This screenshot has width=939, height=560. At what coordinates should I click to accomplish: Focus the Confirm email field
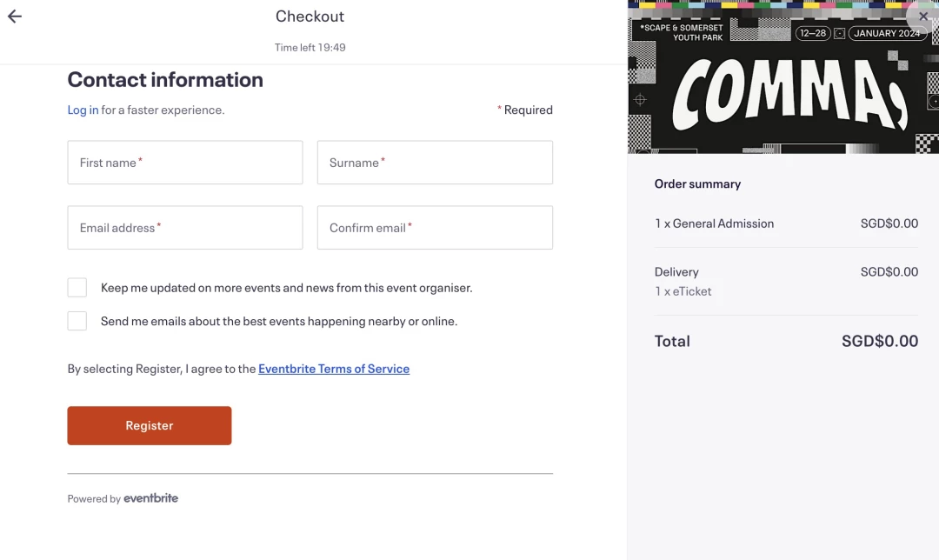[435, 228]
